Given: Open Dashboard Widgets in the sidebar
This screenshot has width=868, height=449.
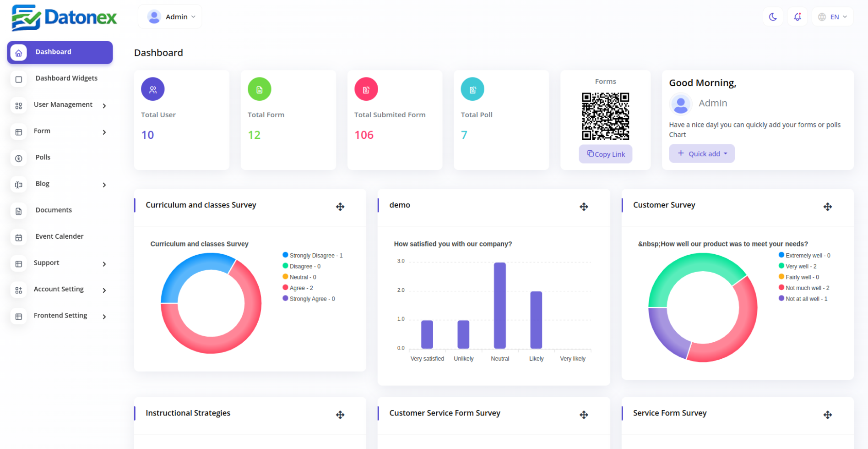Looking at the screenshot, I should coord(66,78).
